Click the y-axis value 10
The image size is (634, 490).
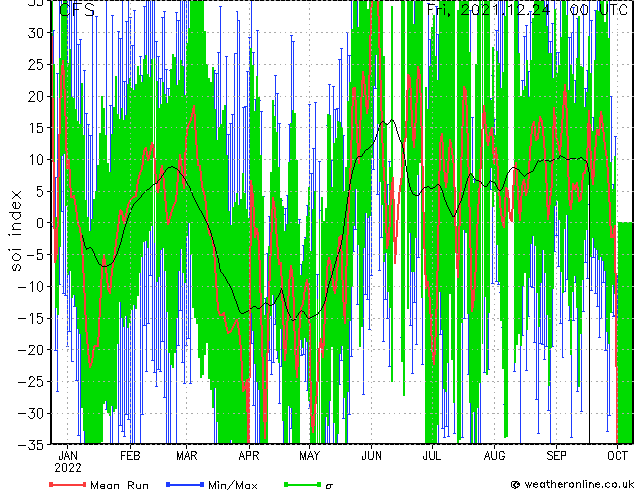36,159
